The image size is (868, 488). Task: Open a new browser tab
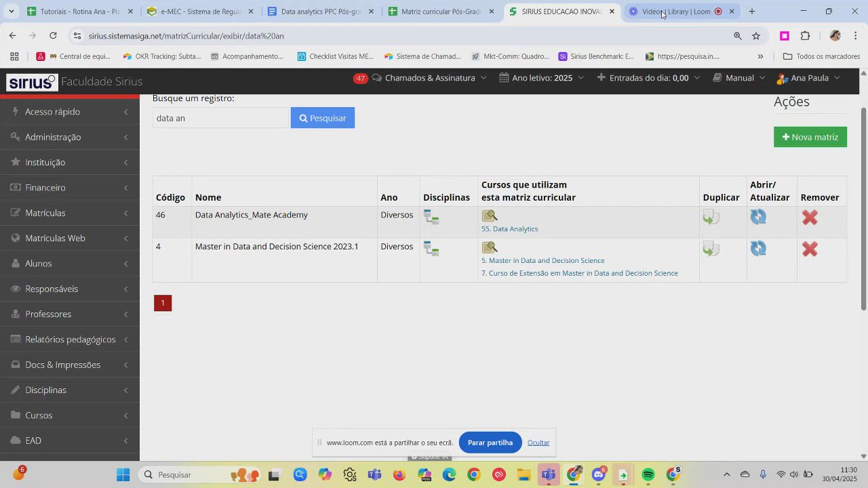[x=751, y=12]
